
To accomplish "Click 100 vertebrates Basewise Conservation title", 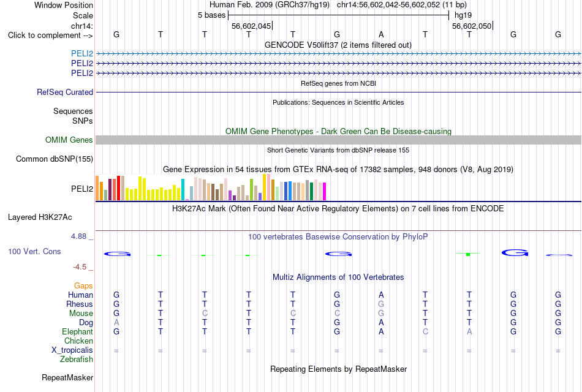I will coord(338,237).
